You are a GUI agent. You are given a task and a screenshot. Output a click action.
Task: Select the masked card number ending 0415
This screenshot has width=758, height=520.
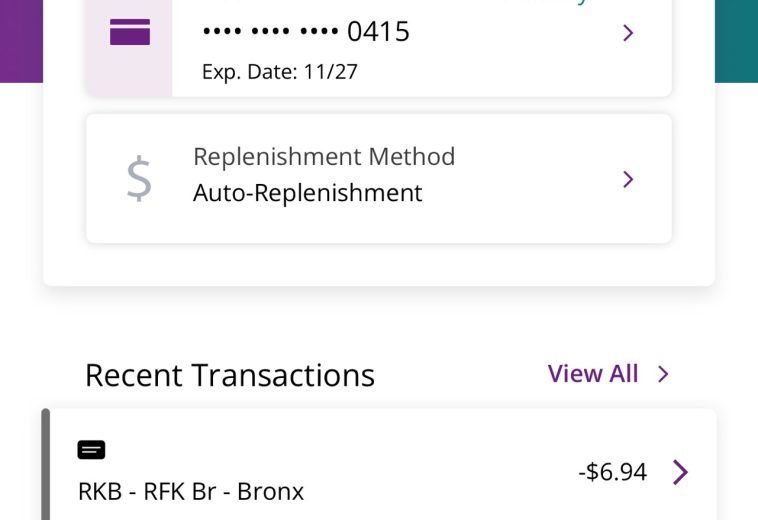(x=306, y=32)
